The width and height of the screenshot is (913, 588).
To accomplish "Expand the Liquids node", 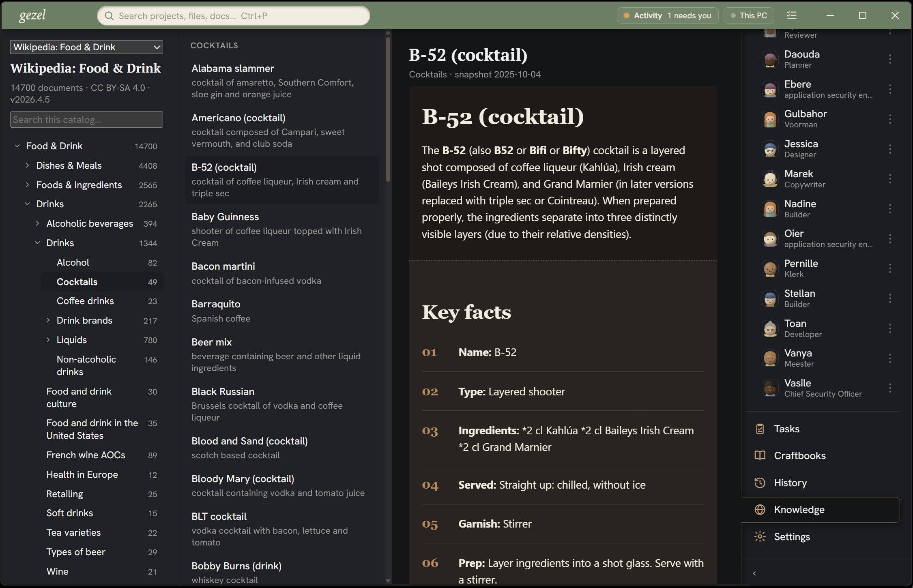I will click(x=48, y=339).
